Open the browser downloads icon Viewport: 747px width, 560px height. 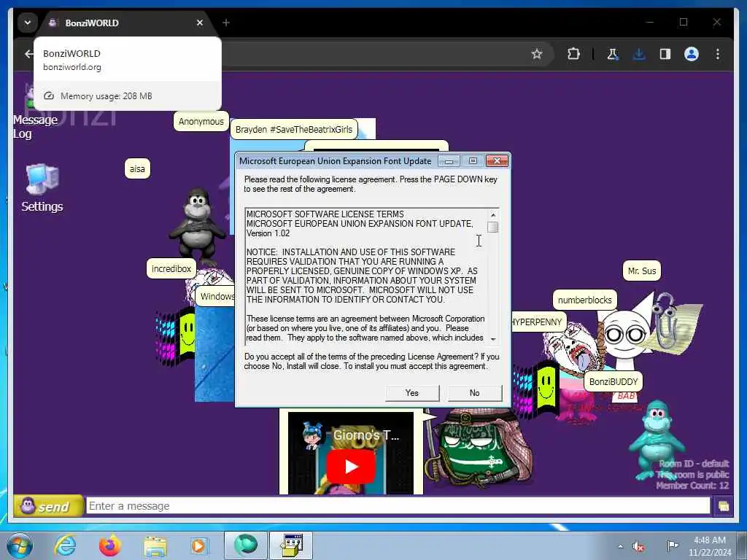pos(639,54)
